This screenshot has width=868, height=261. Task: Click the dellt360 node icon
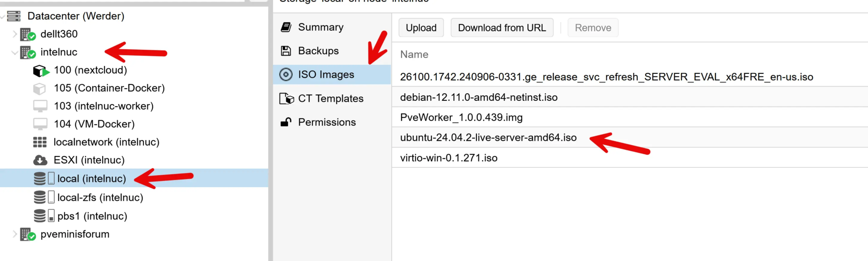pyautogui.click(x=28, y=34)
